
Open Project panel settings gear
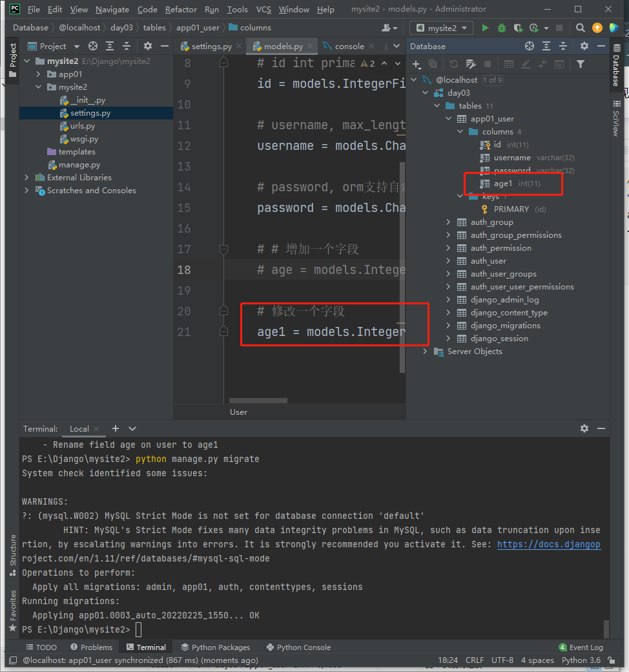tap(148, 47)
